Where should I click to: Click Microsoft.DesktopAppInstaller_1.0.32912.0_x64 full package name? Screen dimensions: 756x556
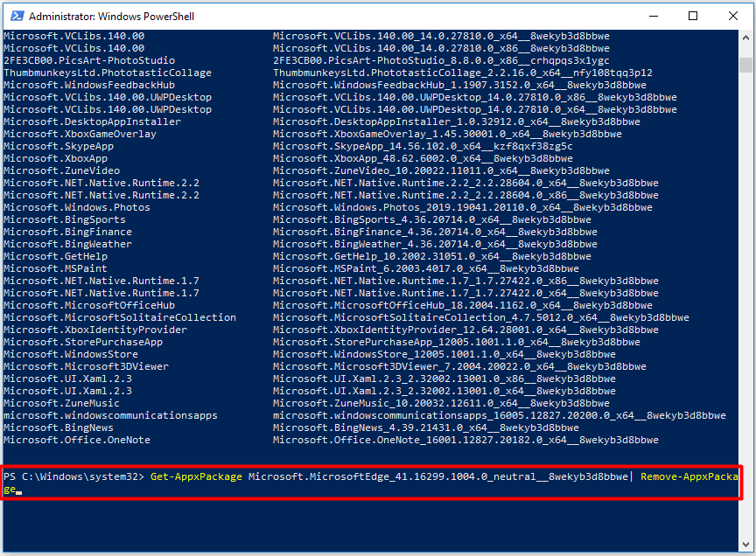point(456,122)
